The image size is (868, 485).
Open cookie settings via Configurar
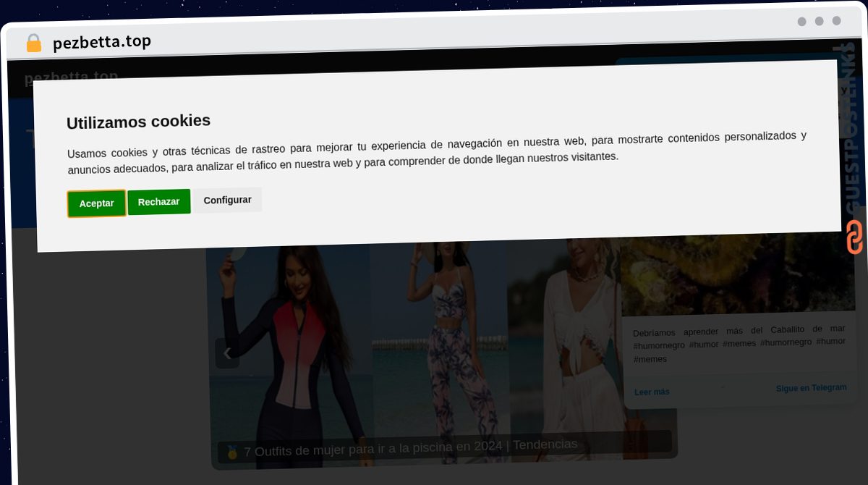click(227, 200)
